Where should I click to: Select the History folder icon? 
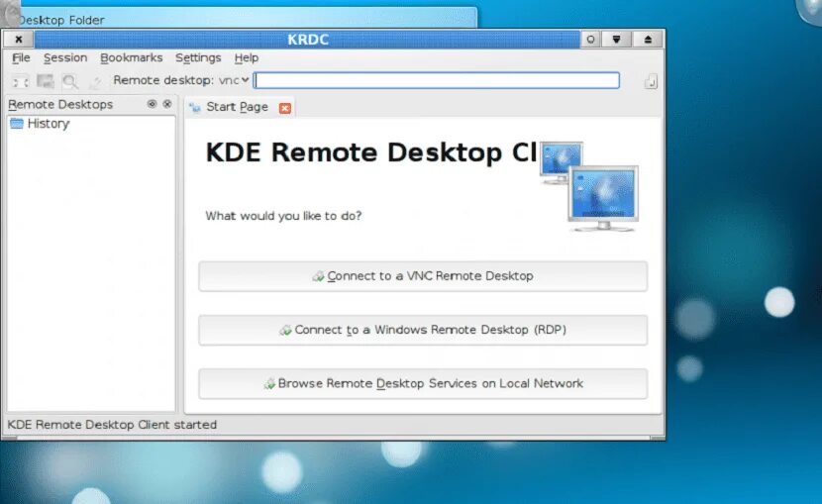17,124
